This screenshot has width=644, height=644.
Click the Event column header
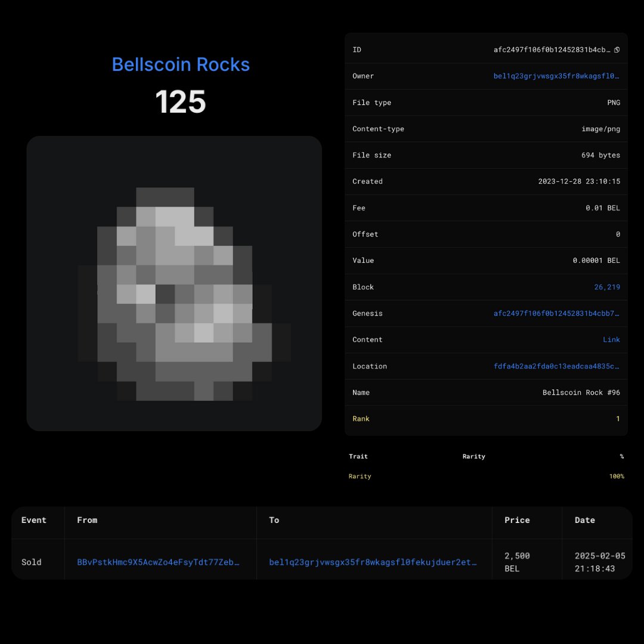[33, 520]
